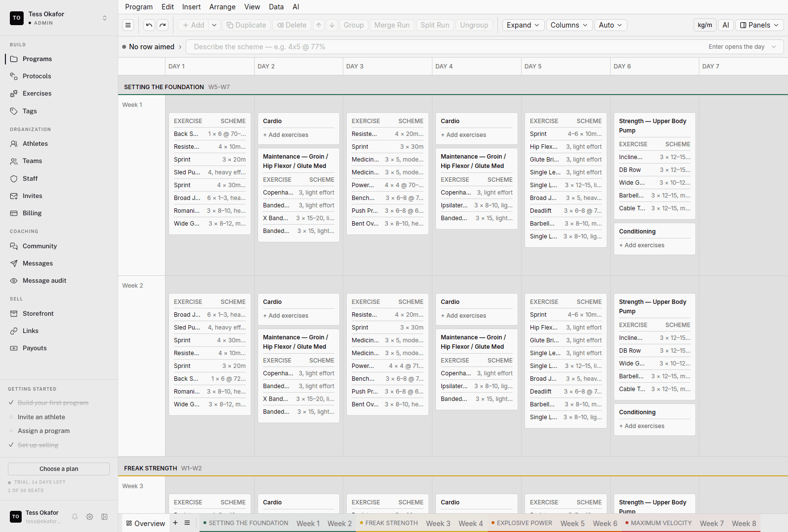Screen dimensions: 788x532
Task: Open Links page
Action: tap(59, 331)
